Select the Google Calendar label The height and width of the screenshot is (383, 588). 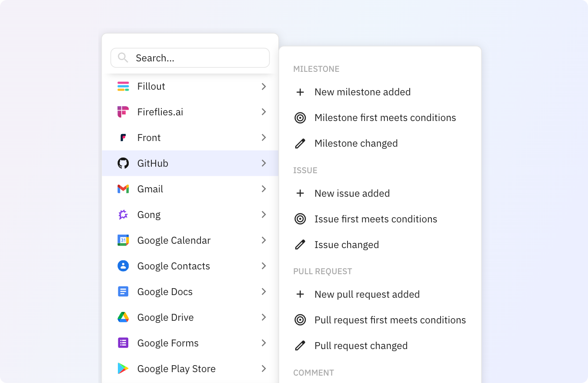pos(174,240)
